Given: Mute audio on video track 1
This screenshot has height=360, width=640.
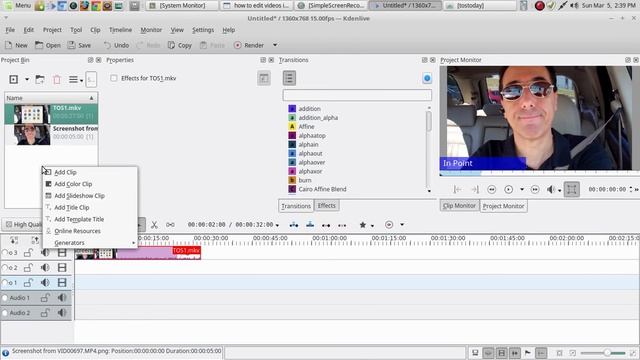Looking at the screenshot, I should (x=45, y=282).
